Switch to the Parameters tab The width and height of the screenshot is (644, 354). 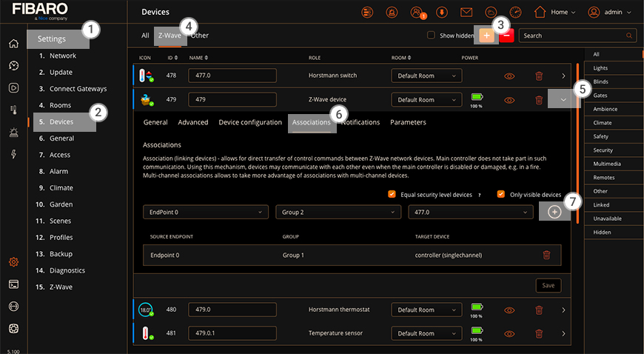point(408,122)
